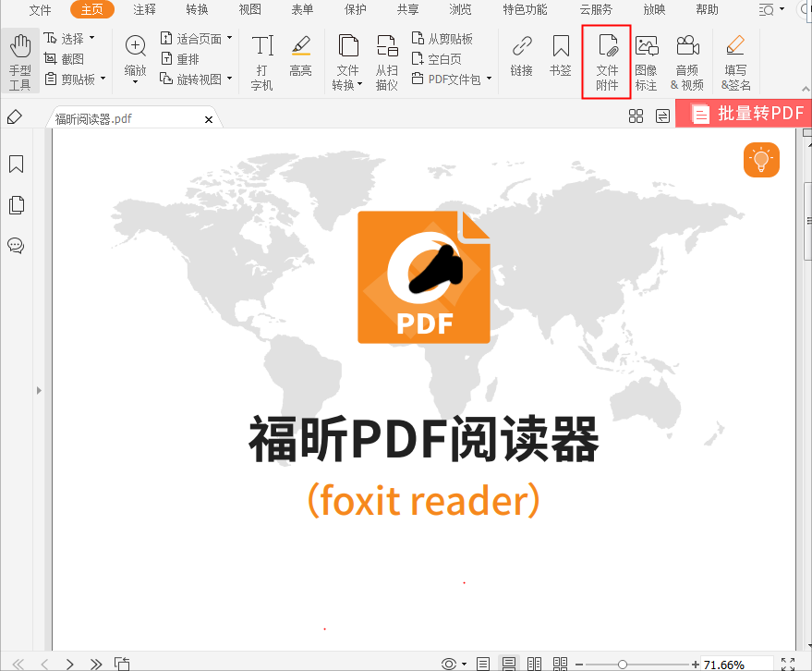Click the zoom slider handle
Image resolution: width=812 pixels, height=671 pixels.
click(x=623, y=665)
